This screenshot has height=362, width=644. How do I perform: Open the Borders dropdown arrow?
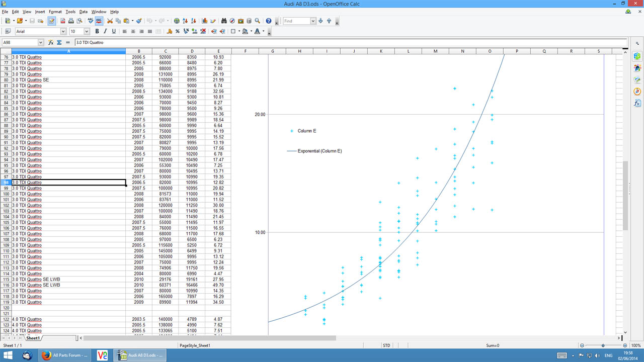click(x=239, y=31)
